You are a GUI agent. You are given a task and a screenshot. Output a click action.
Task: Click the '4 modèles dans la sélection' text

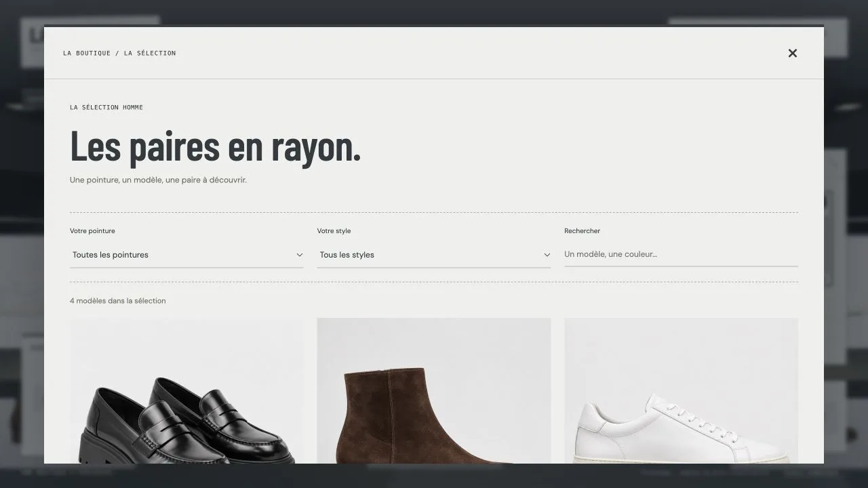pyautogui.click(x=118, y=301)
